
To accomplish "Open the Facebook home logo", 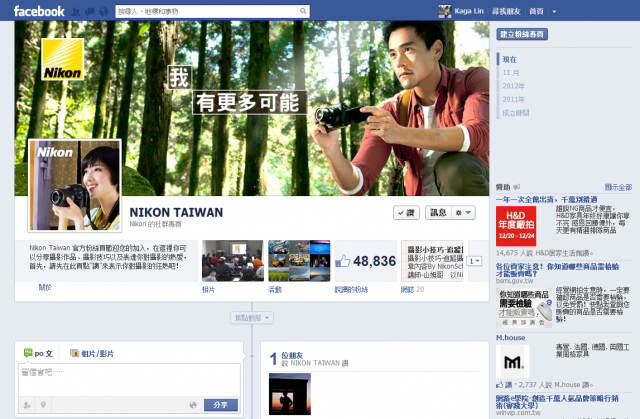I will point(39,11).
